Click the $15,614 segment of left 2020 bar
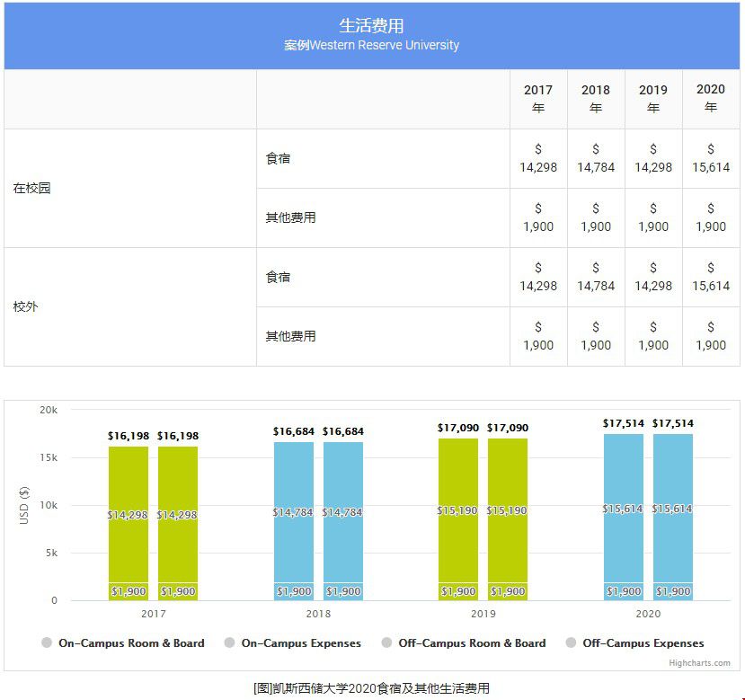 click(624, 509)
